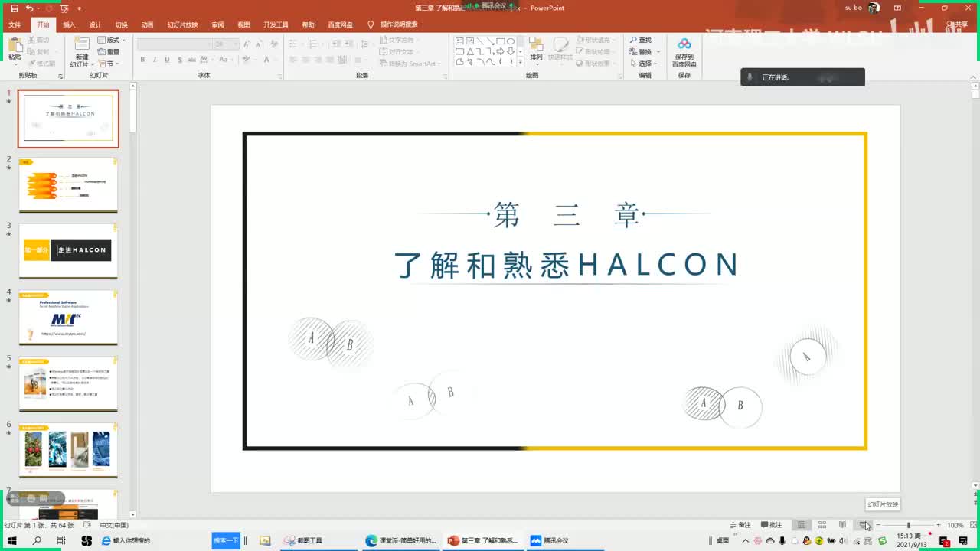980x551 pixels.
Task: Apply italic formatting
Action: point(154,60)
